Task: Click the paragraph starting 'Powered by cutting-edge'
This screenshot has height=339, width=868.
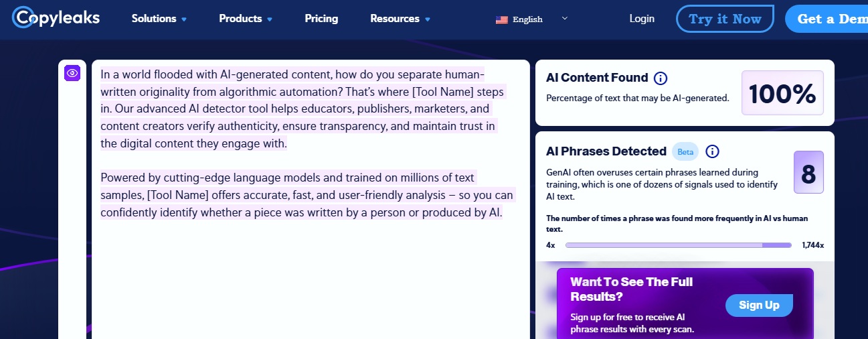Action: [308, 196]
